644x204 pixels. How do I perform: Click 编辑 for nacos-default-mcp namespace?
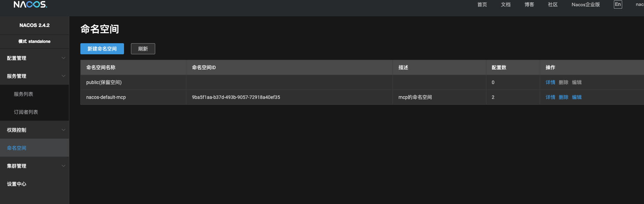click(x=577, y=97)
